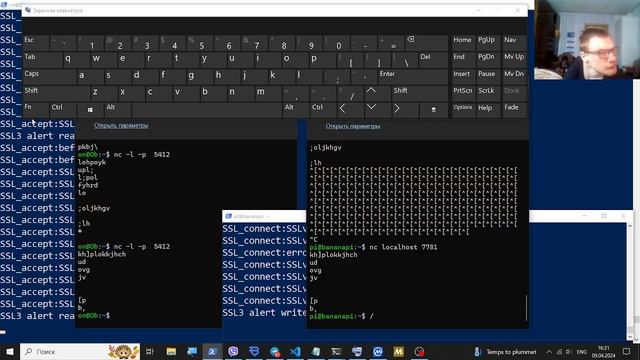
Task: Open right 'Открыть параметры' link
Action: point(353,126)
